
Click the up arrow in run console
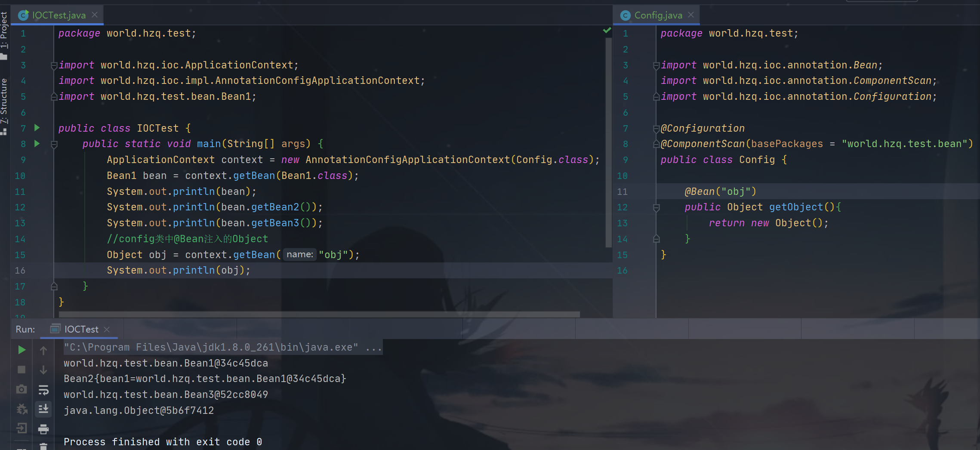point(43,350)
